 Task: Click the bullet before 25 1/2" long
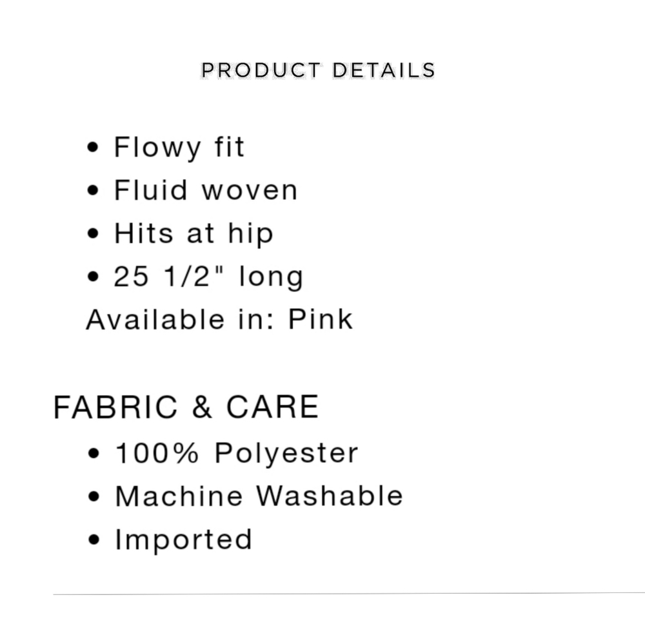pyautogui.click(x=94, y=277)
